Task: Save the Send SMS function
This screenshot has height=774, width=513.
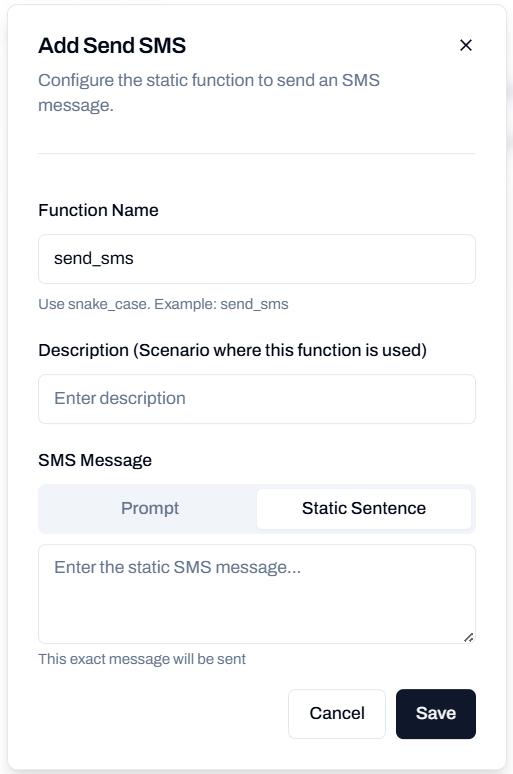Action: tap(435, 714)
